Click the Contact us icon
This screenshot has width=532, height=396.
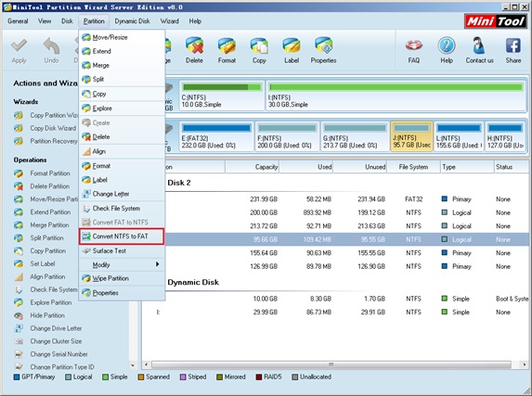pyautogui.click(x=479, y=45)
